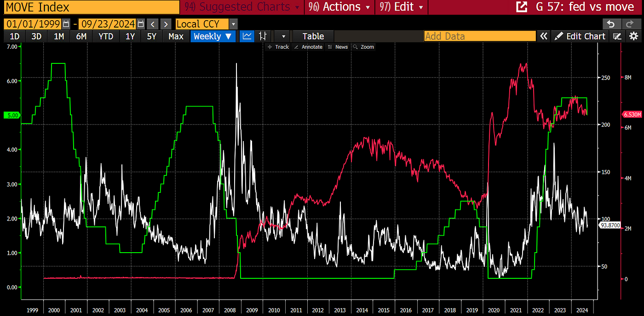Toggle the Track crosshair mode
Viewport: 644px width, 316px height.
click(x=278, y=47)
